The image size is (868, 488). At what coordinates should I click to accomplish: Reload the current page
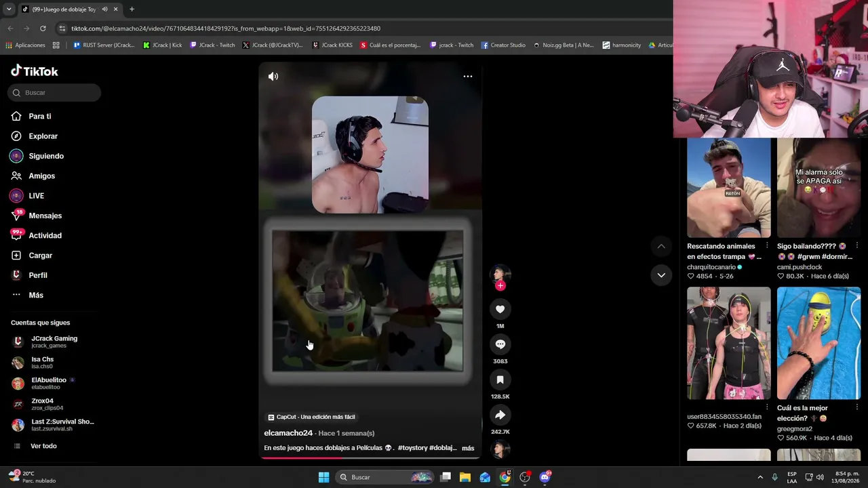pos(43,28)
